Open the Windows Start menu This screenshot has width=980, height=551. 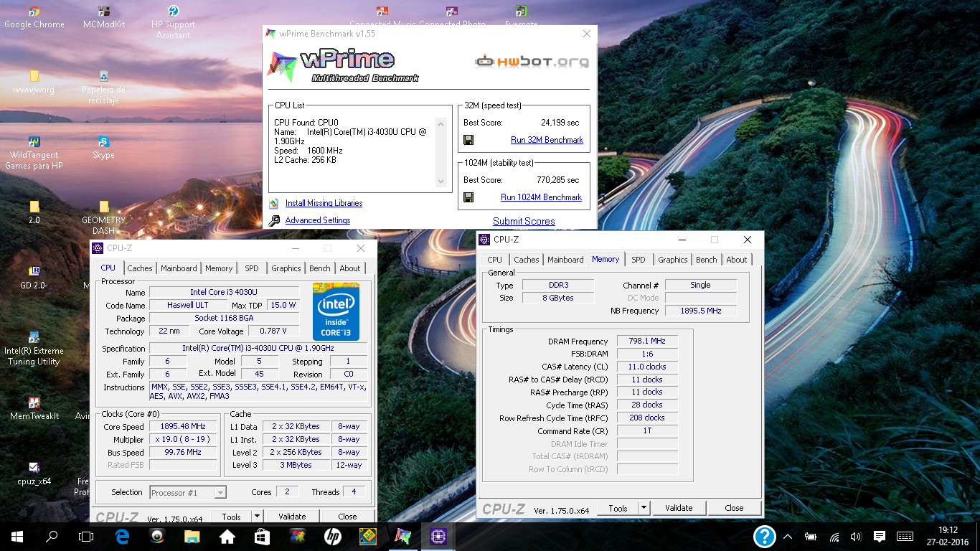pyautogui.click(x=17, y=536)
